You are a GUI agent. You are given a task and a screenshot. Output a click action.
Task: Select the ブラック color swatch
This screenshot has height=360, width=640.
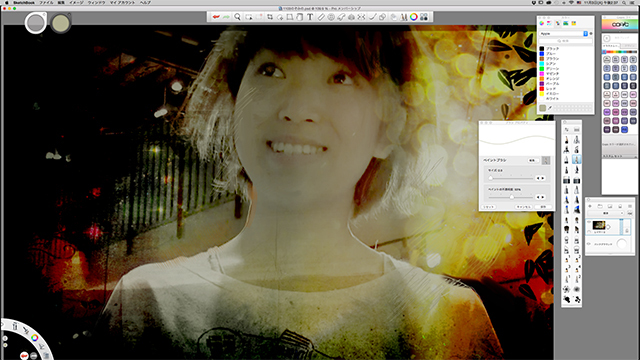point(542,49)
